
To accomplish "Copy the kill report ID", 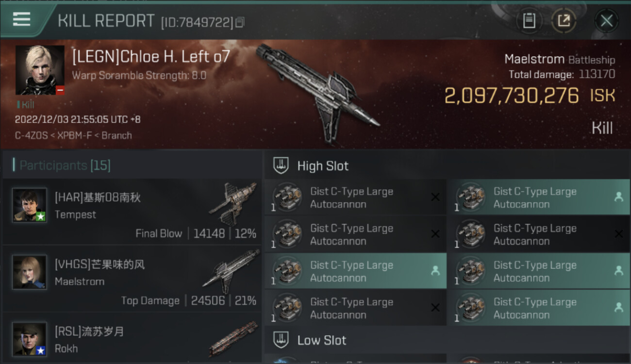I will click(240, 22).
